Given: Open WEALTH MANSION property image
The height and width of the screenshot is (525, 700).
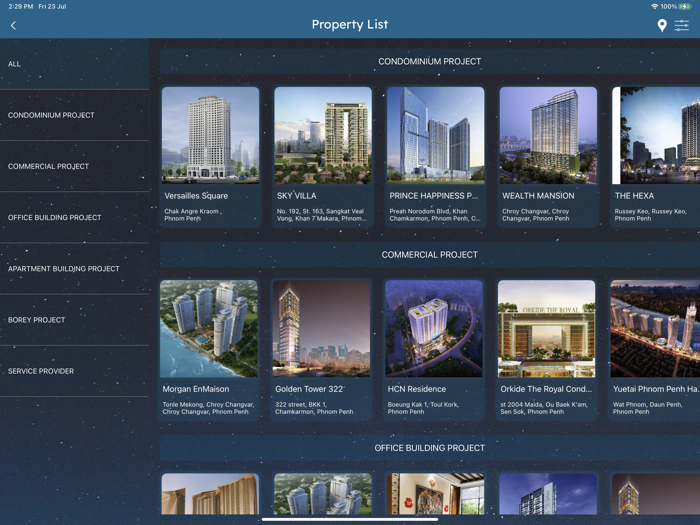Looking at the screenshot, I should click(548, 135).
